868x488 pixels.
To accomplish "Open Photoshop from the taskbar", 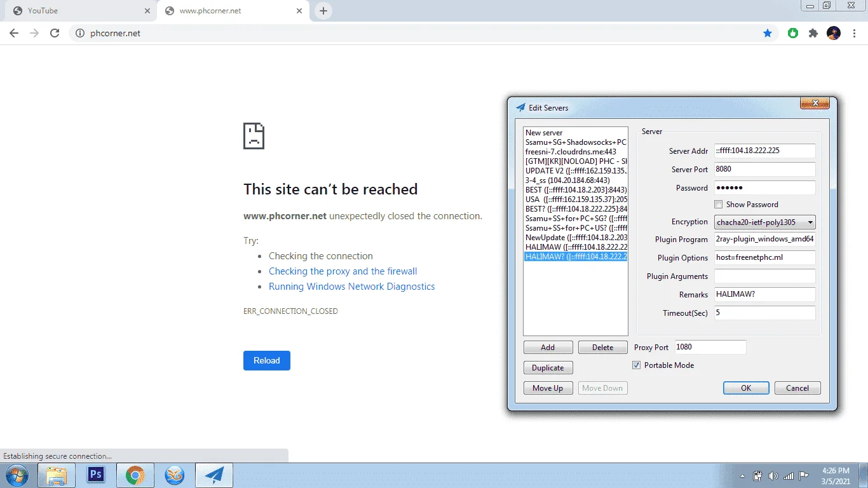I will tap(96, 475).
